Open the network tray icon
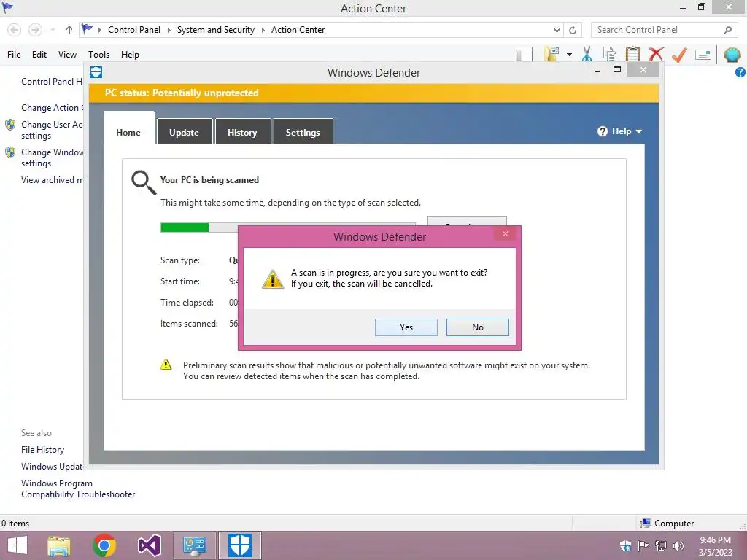 coord(660,546)
